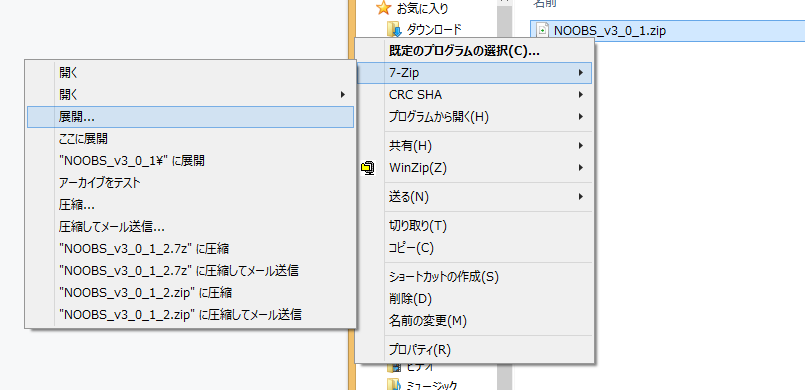Choose 名前の変更(M) to rename
The height and width of the screenshot is (390, 805).
474,321
